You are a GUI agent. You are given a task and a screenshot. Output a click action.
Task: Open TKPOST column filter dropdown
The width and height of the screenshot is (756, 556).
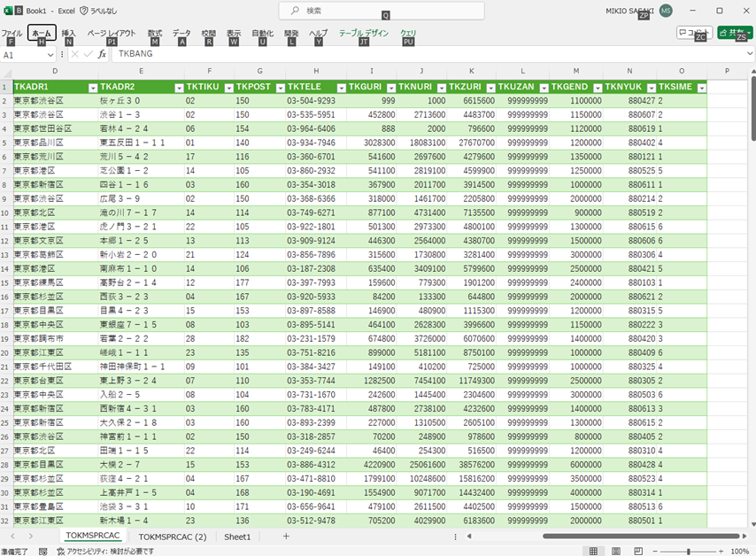point(281,88)
